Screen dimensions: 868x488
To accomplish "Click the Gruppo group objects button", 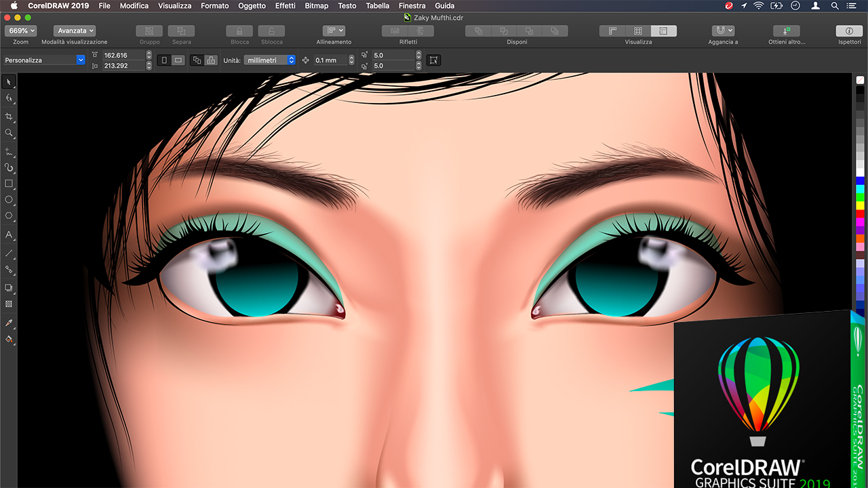I will pyautogui.click(x=149, y=31).
